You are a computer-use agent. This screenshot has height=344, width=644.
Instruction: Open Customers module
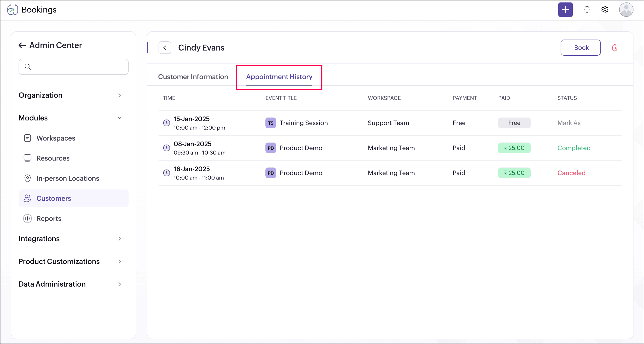73,198
